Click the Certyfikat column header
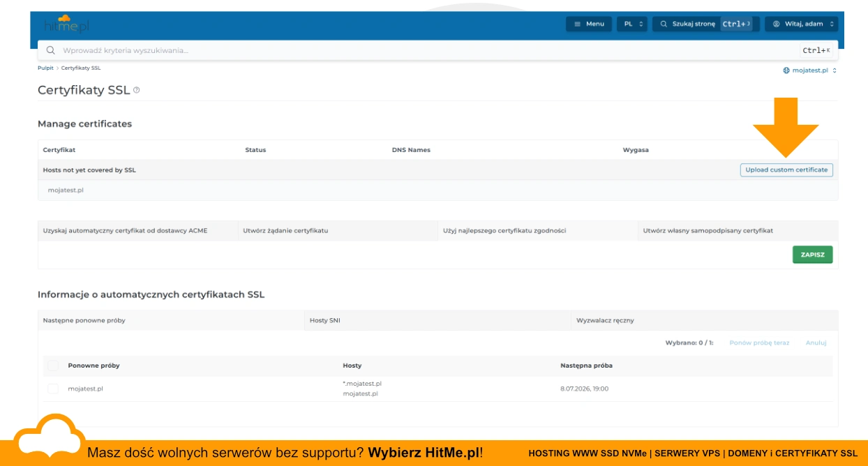 pyautogui.click(x=59, y=150)
